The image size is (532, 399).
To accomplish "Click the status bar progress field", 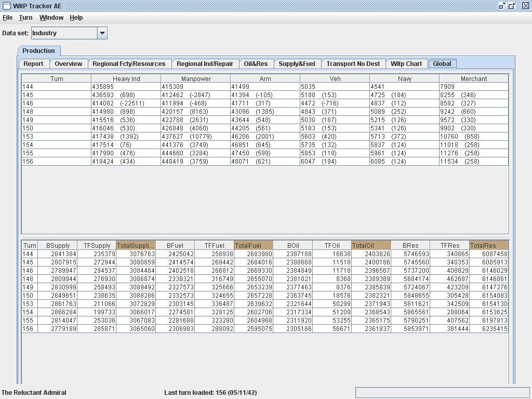I will tap(442, 393).
